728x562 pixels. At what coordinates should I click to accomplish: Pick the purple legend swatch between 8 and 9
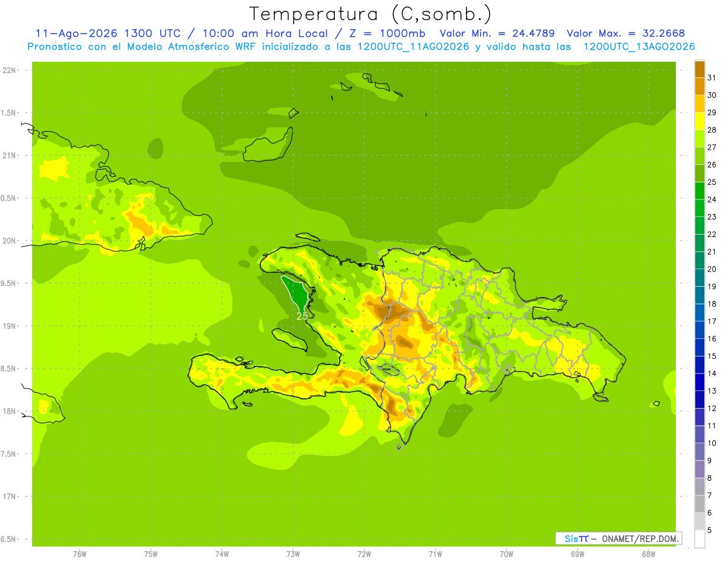(699, 469)
